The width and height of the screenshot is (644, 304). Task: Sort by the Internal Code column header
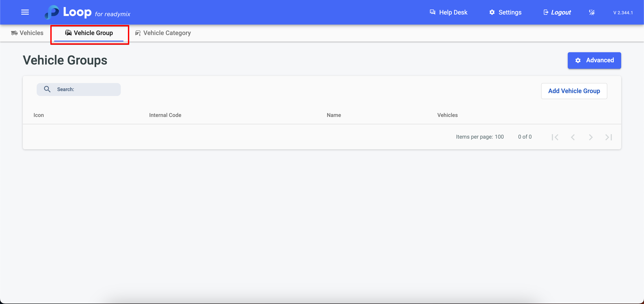(x=165, y=115)
